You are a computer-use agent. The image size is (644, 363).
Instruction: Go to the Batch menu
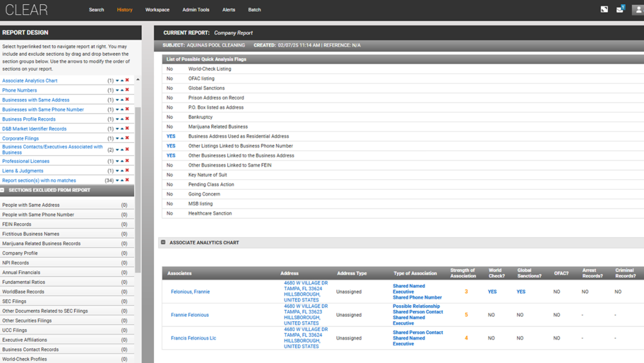point(255,10)
